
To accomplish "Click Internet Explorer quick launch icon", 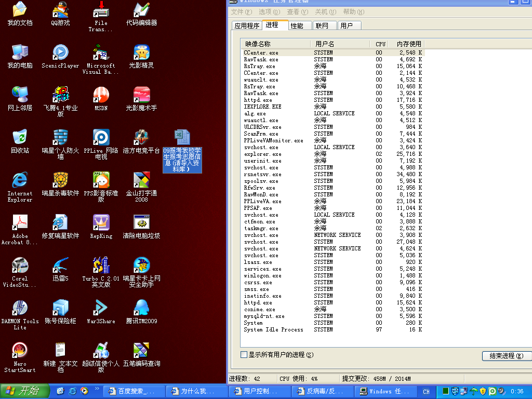I will (x=72, y=391).
